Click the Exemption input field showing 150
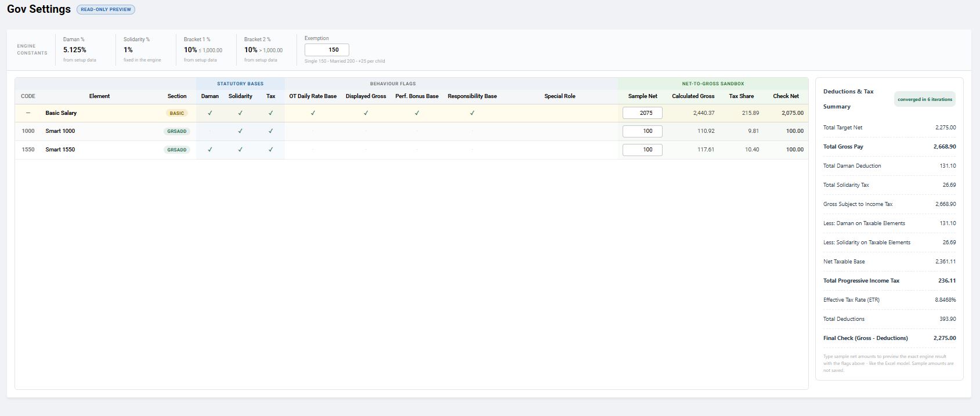980x416 pixels. point(327,50)
